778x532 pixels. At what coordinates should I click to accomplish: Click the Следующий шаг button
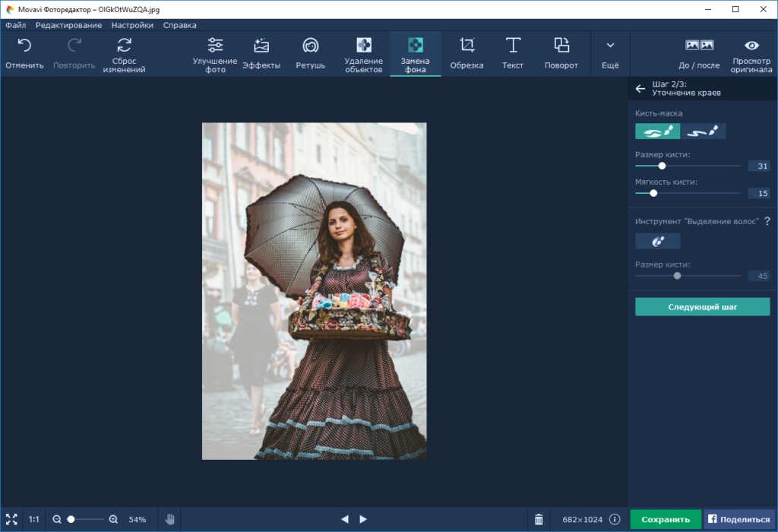tap(703, 307)
